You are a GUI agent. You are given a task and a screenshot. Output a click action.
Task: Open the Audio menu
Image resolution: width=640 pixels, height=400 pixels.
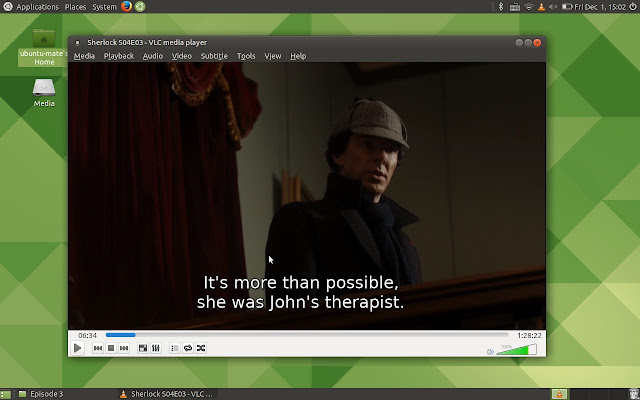153,56
